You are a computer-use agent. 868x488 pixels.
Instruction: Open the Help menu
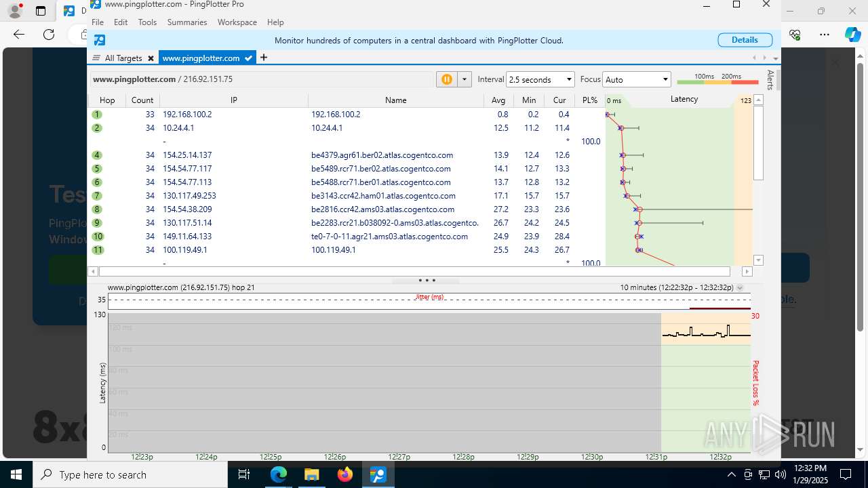(275, 22)
